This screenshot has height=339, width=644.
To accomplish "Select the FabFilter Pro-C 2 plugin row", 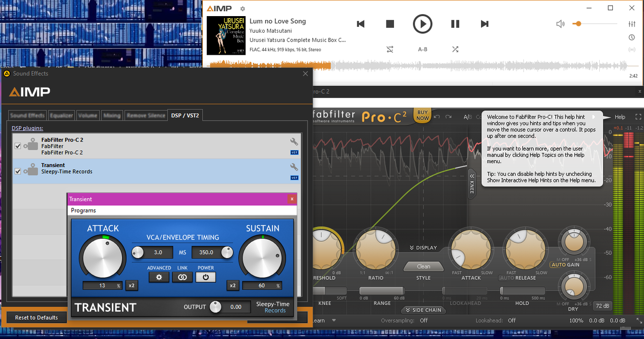I will [156, 146].
